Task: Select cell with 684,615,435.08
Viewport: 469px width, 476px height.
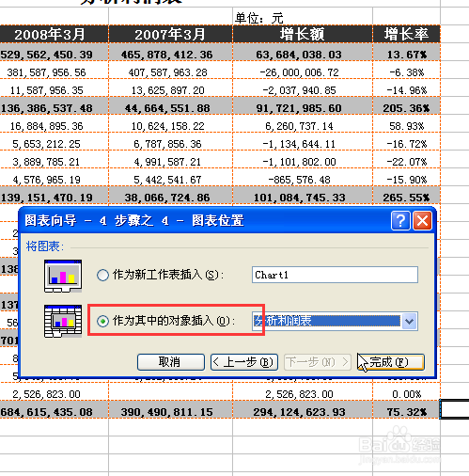Action: tap(55, 409)
